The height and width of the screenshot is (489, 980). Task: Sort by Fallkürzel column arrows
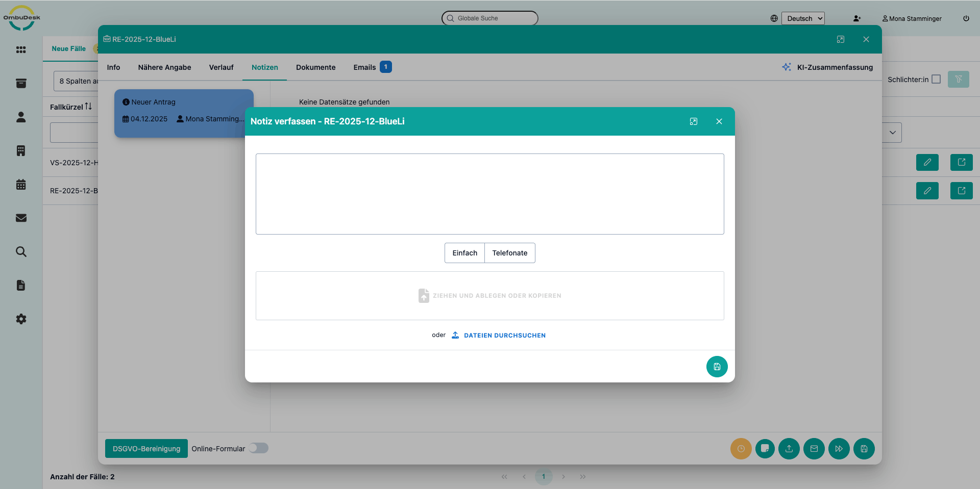pos(88,107)
